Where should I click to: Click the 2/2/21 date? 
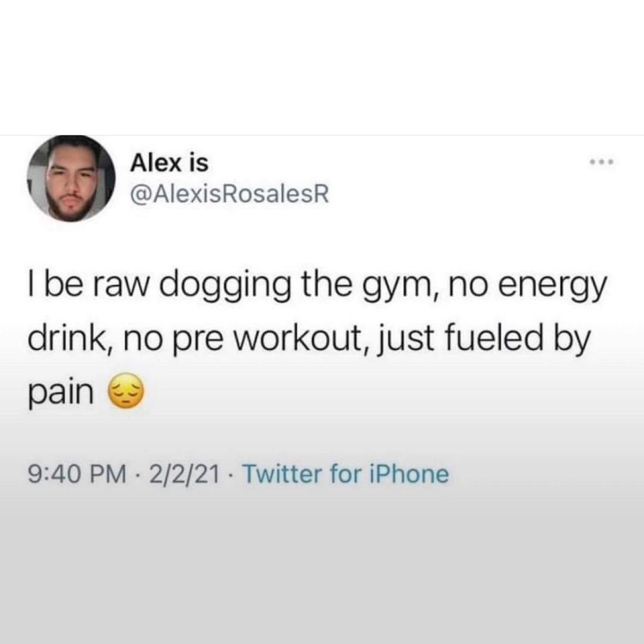click(x=184, y=474)
